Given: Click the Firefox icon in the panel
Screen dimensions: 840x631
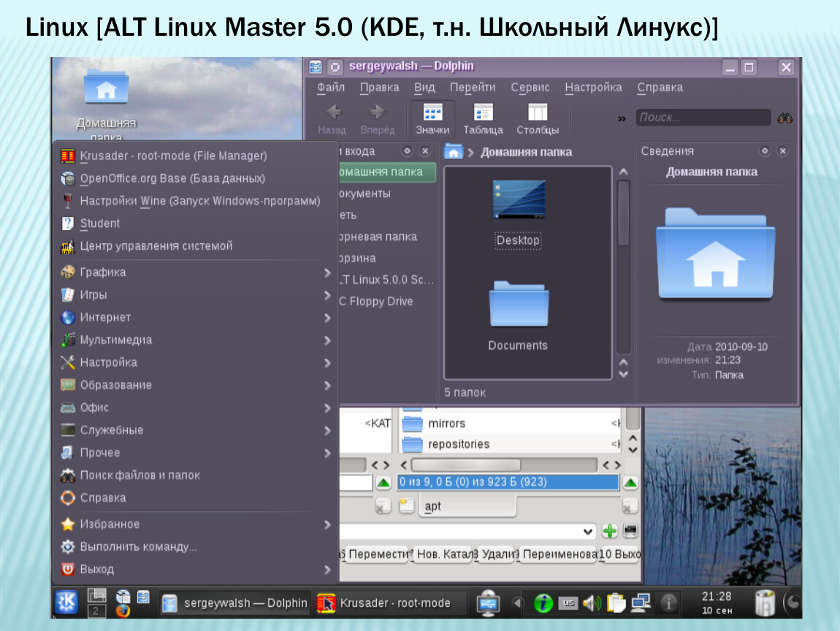Looking at the screenshot, I should click(x=123, y=611).
